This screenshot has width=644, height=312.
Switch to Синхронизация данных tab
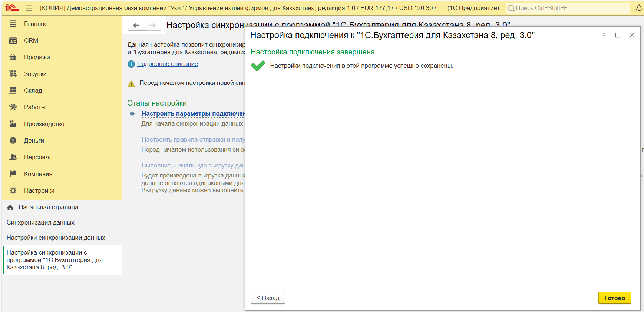pyautogui.click(x=40, y=222)
